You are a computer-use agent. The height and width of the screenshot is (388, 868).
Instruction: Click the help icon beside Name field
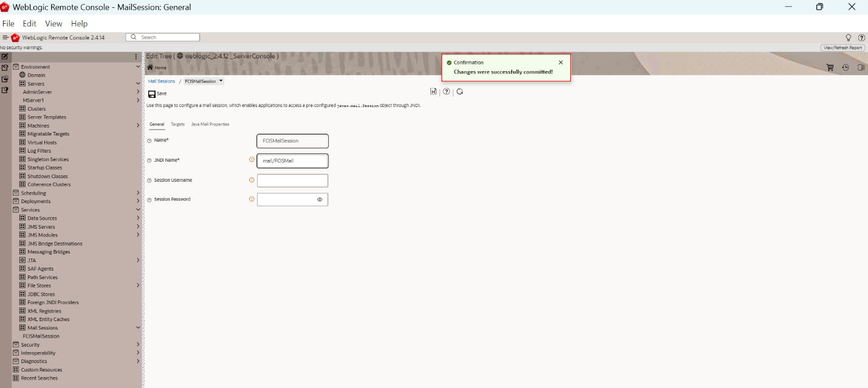click(x=150, y=140)
